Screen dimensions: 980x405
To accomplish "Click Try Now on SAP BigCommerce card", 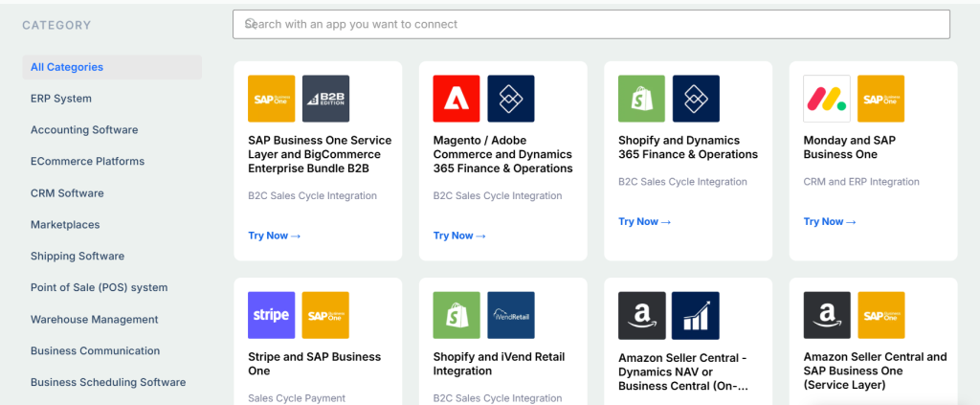I will point(275,236).
